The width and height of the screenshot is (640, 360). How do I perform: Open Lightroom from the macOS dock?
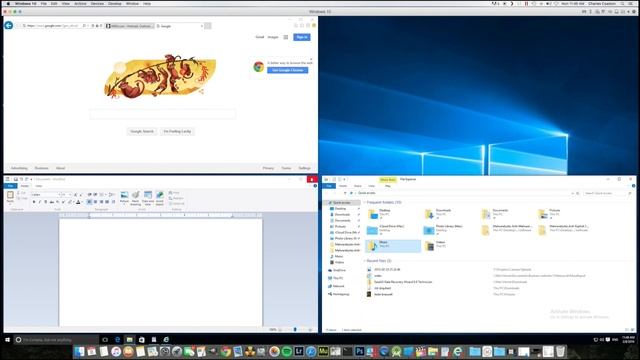pyautogui.click(x=299, y=351)
